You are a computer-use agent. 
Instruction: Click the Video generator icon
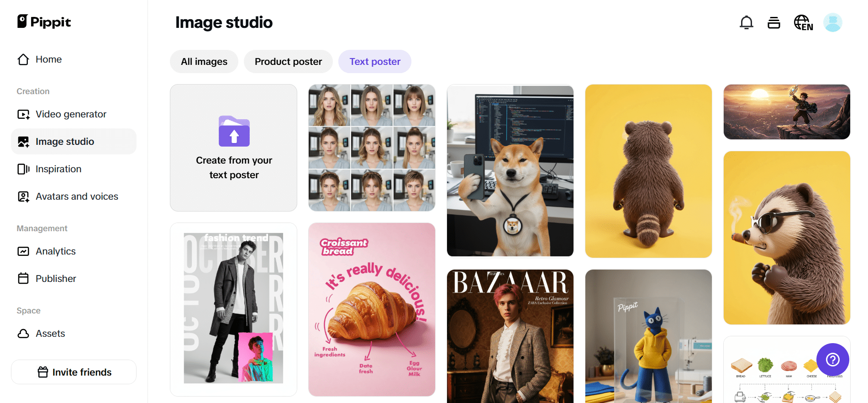(x=23, y=114)
